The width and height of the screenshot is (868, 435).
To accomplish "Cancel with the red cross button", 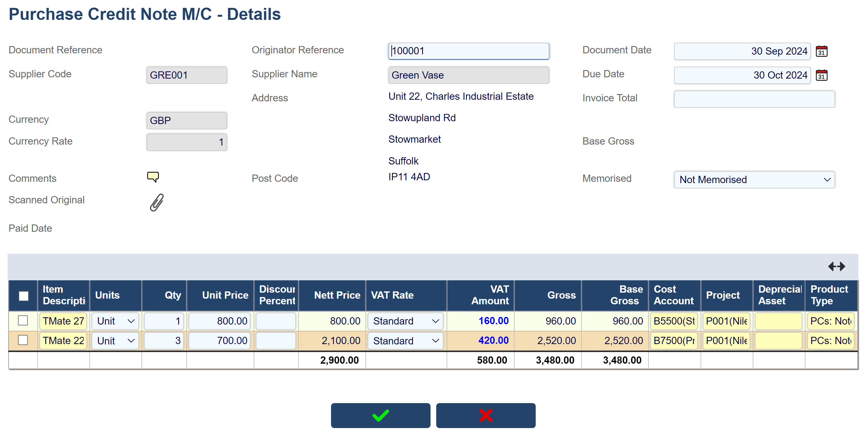I will click(485, 415).
